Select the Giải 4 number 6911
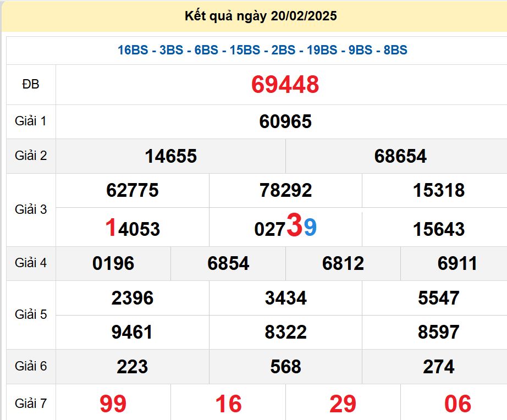The width and height of the screenshot is (507, 420). click(457, 263)
